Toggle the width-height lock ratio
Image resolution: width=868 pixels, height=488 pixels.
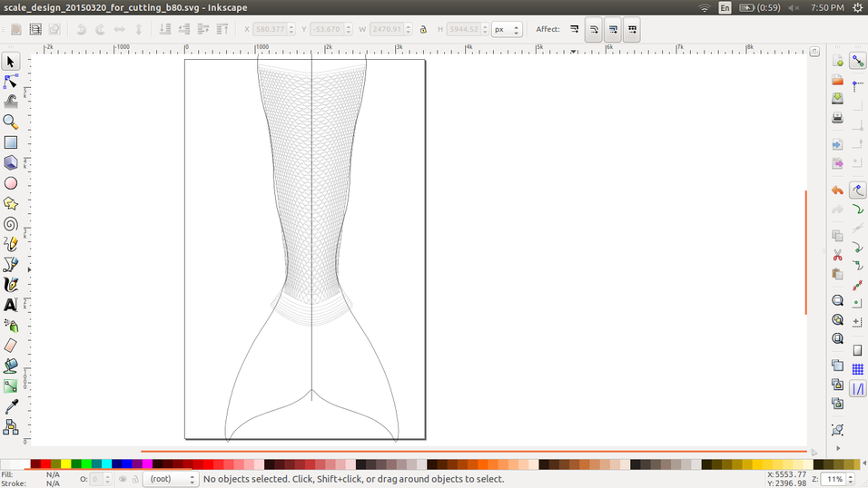[x=423, y=29]
